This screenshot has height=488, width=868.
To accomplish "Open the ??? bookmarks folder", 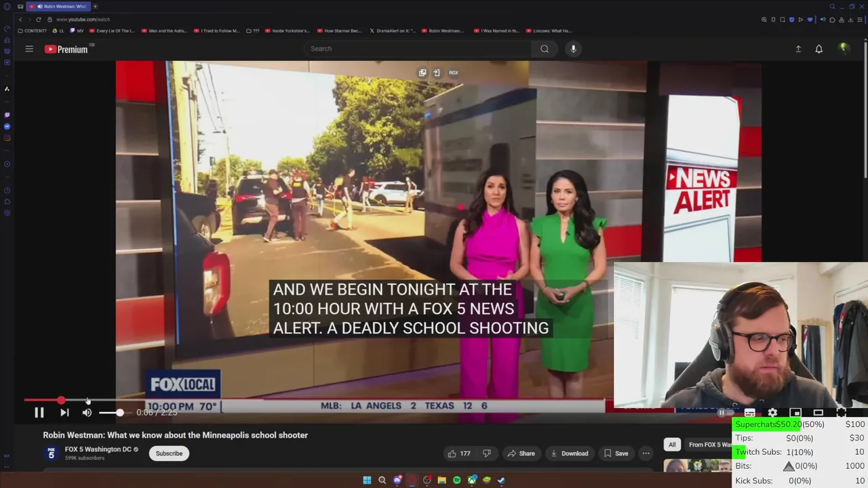I will tap(253, 30).
